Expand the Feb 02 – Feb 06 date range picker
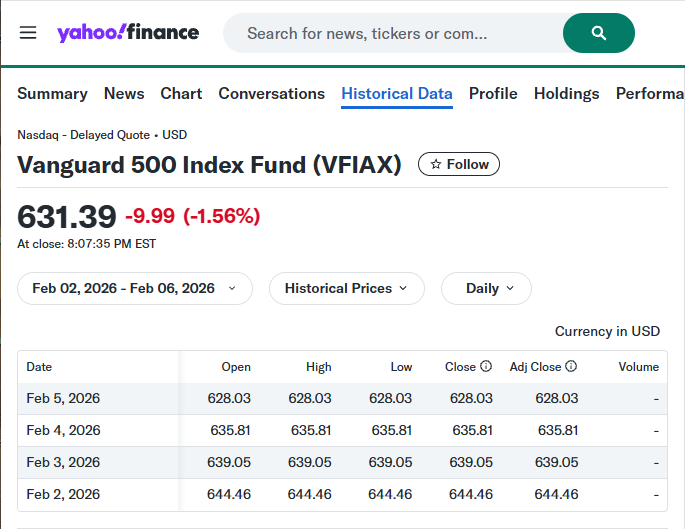685x529 pixels. 135,288
